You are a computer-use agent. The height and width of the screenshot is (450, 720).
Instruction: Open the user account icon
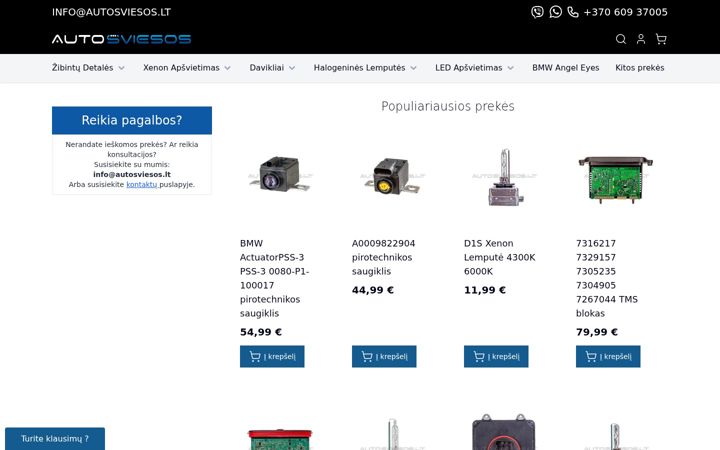click(641, 39)
